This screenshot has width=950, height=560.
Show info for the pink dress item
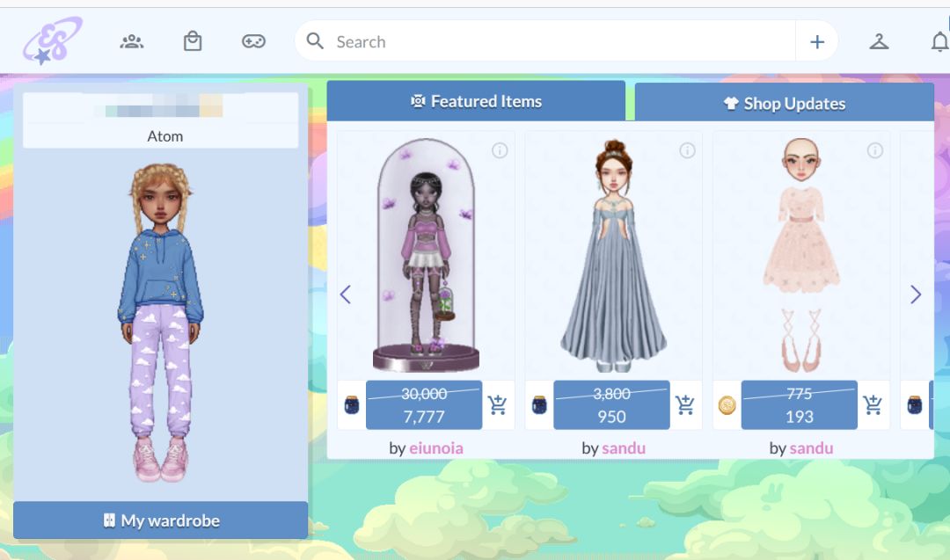click(875, 150)
